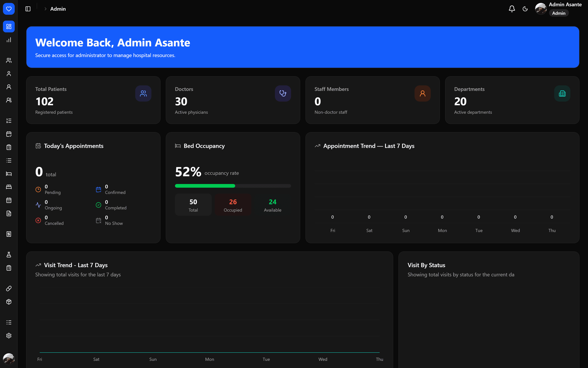Click the orange person icon on Staff Members card
This screenshot has height=368, width=588.
423,93
